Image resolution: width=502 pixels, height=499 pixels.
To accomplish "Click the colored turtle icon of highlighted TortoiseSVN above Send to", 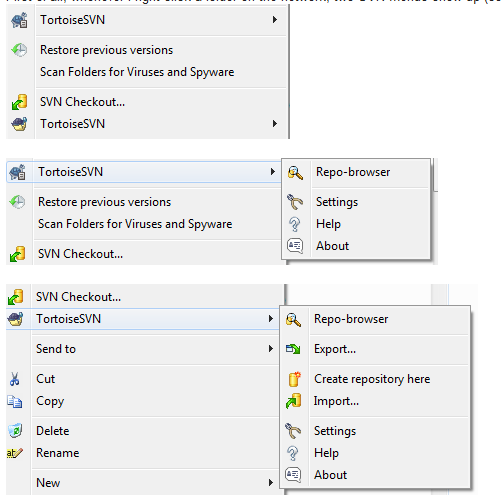I will point(15,319).
